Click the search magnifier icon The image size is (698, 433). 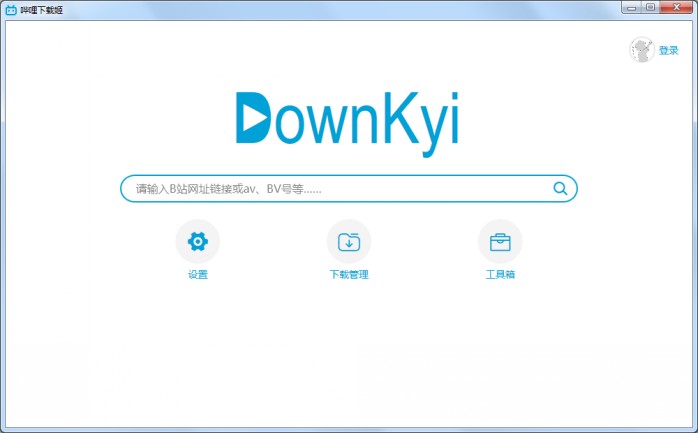[x=560, y=189]
